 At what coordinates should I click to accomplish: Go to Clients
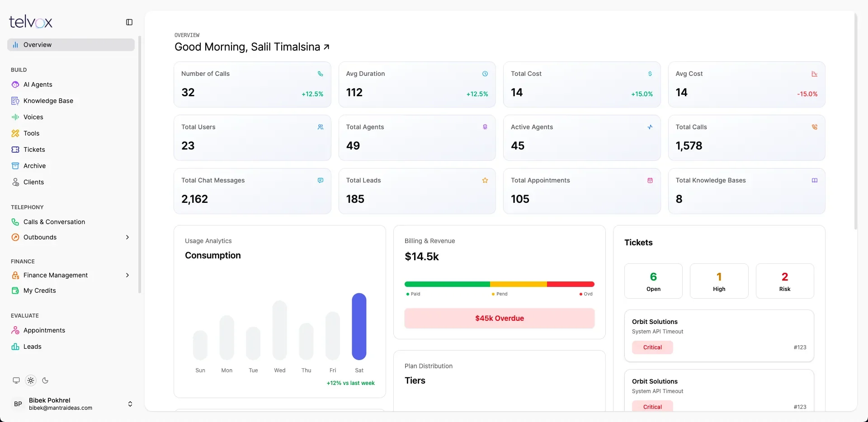click(x=71, y=182)
